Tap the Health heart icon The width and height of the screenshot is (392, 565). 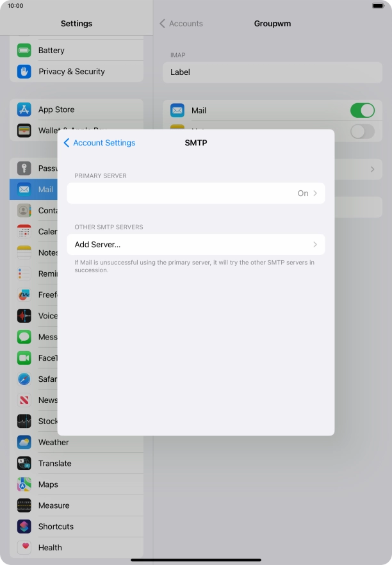[x=24, y=548]
